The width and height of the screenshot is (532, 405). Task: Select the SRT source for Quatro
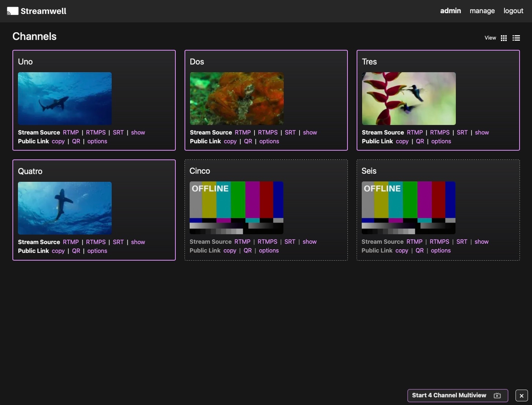tap(118, 242)
